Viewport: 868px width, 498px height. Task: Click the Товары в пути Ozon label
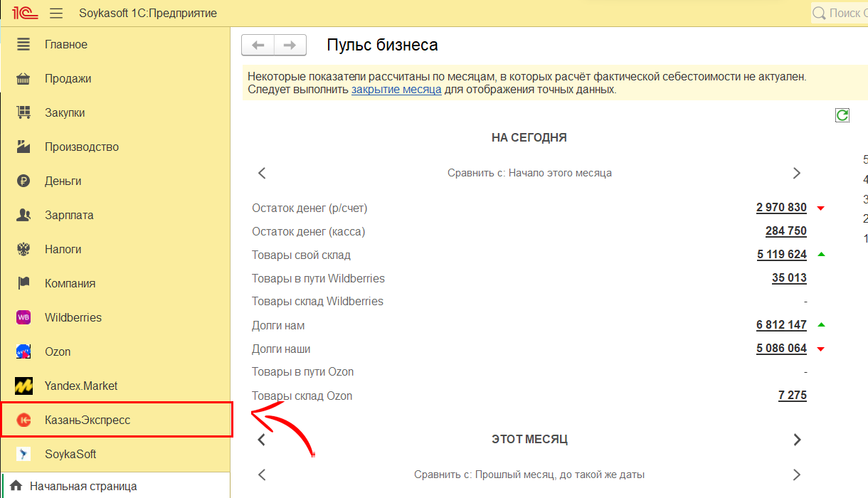pos(302,372)
